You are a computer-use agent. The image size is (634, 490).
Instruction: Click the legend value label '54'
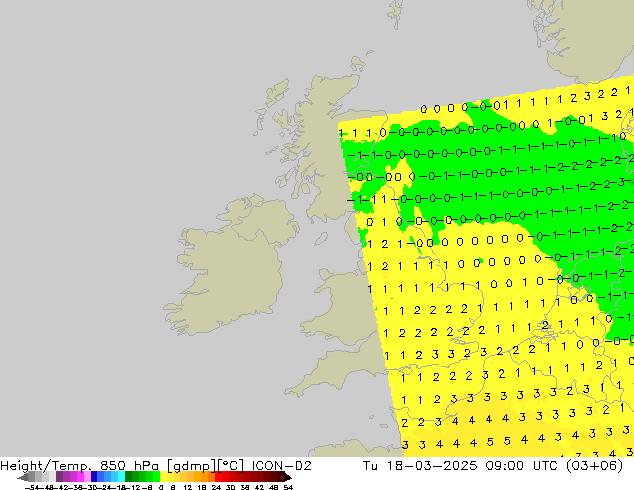coord(288,487)
